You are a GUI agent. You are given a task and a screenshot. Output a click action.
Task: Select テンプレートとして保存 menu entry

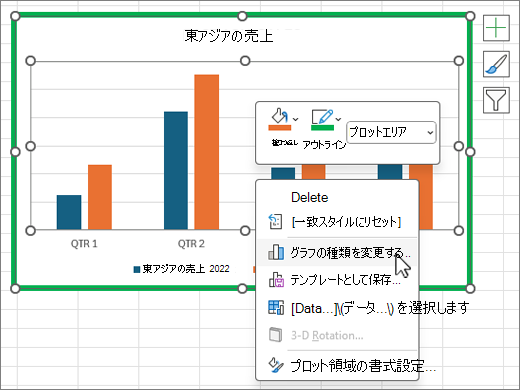(337, 280)
